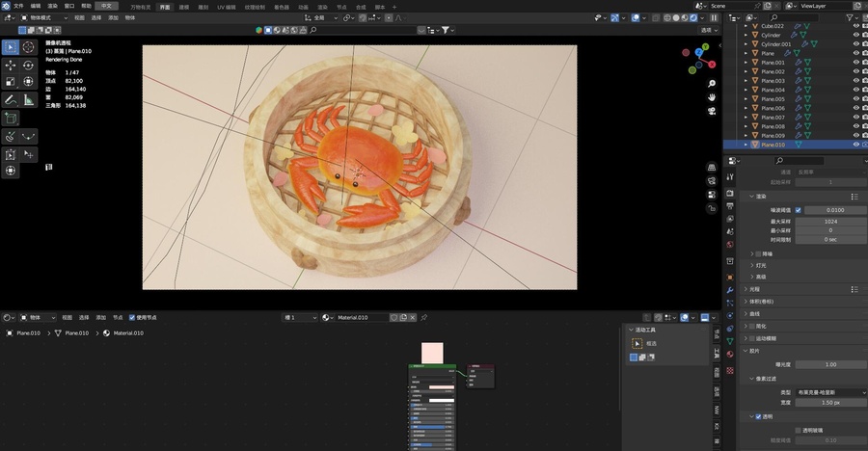Switch to the UV 编辑 workspace tab
This screenshot has height=451, width=868.
226,7
